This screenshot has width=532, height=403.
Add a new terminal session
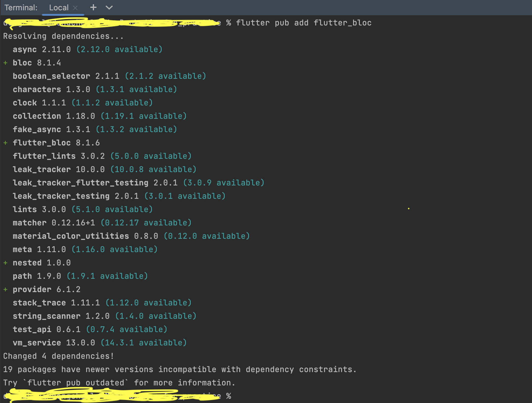pos(93,7)
